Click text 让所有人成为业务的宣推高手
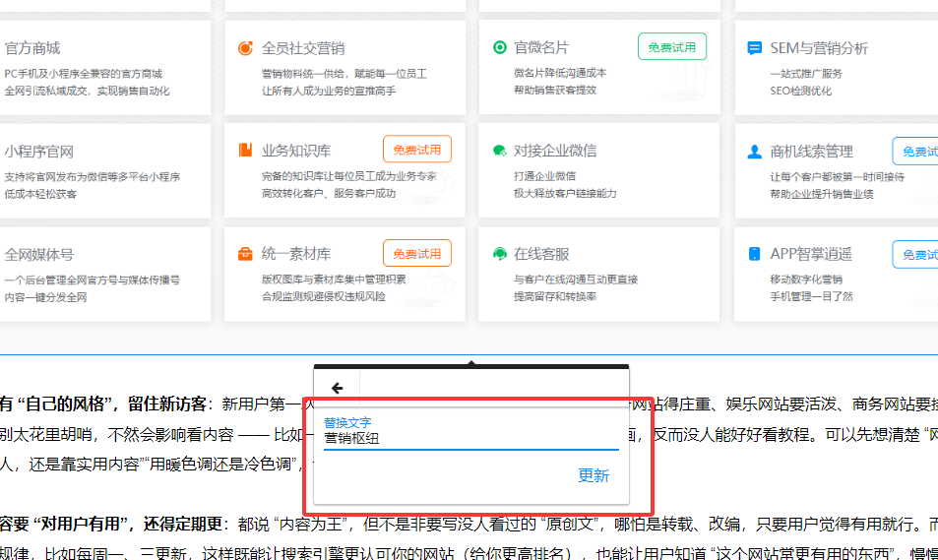 point(329,91)
